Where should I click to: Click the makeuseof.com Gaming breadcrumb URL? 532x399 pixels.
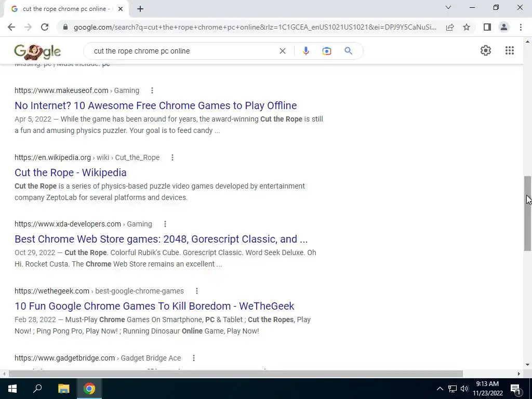coord(77,90)
